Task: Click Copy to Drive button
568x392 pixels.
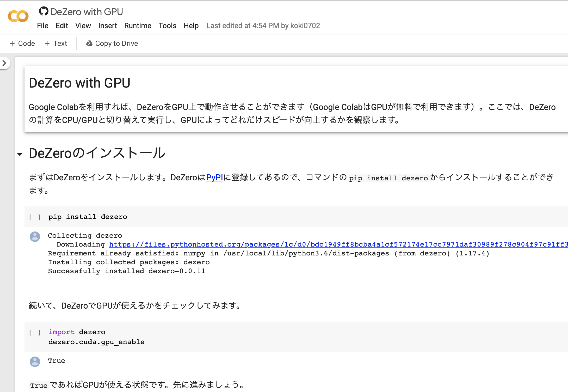Action: pyautogui.click(x=112, y=43)
